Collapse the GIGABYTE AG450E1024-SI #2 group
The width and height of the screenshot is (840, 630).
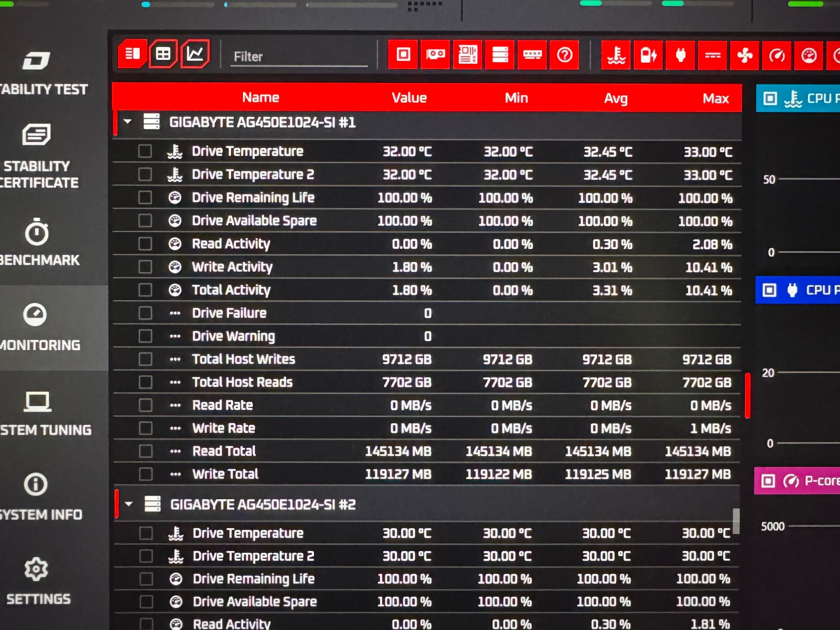click(x=129, y=504)
